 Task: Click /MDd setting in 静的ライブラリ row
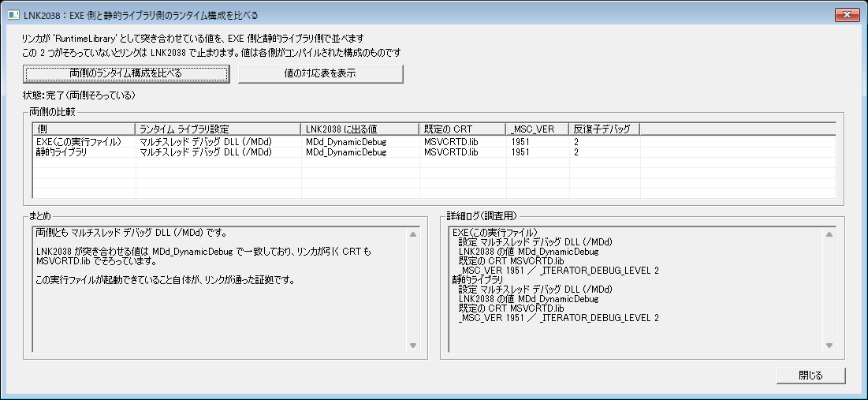coord(206,151)
